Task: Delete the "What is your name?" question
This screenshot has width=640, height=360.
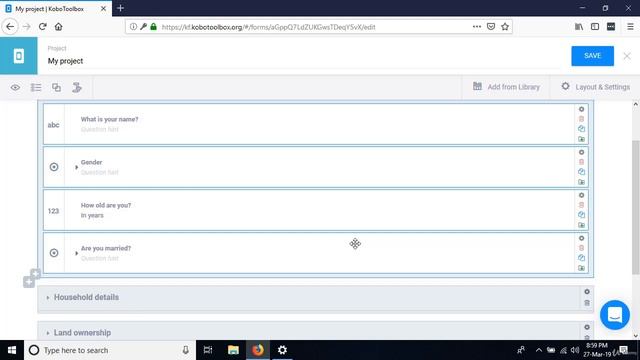Action: 581,119
